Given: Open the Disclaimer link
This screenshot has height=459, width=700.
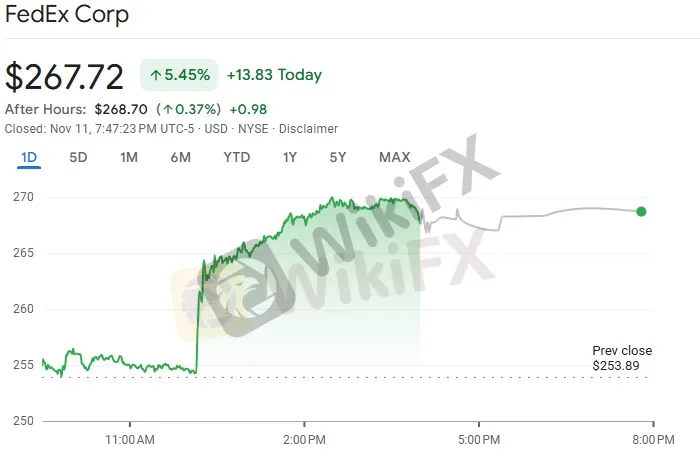Looking at the screenshot, I should tap(308, 129).
